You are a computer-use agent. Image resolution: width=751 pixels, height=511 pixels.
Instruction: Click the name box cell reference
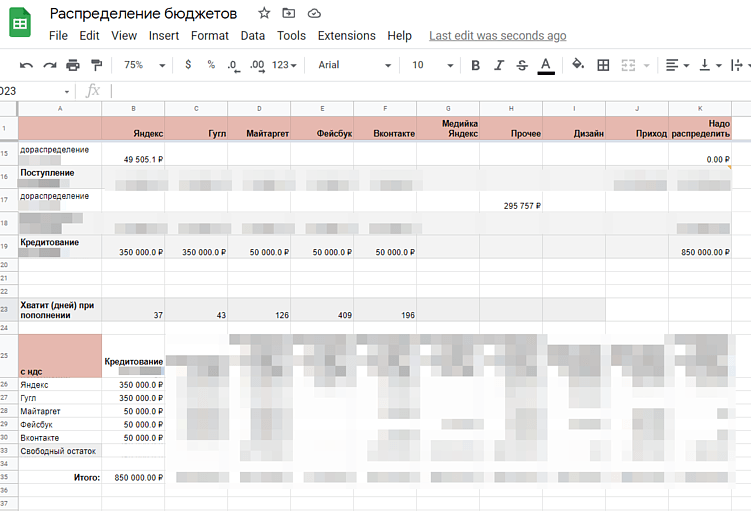[x=29, y=91]
